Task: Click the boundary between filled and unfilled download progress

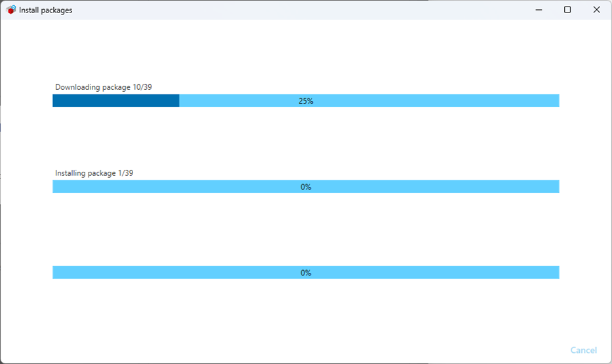Action: click(x=179, y=100)
